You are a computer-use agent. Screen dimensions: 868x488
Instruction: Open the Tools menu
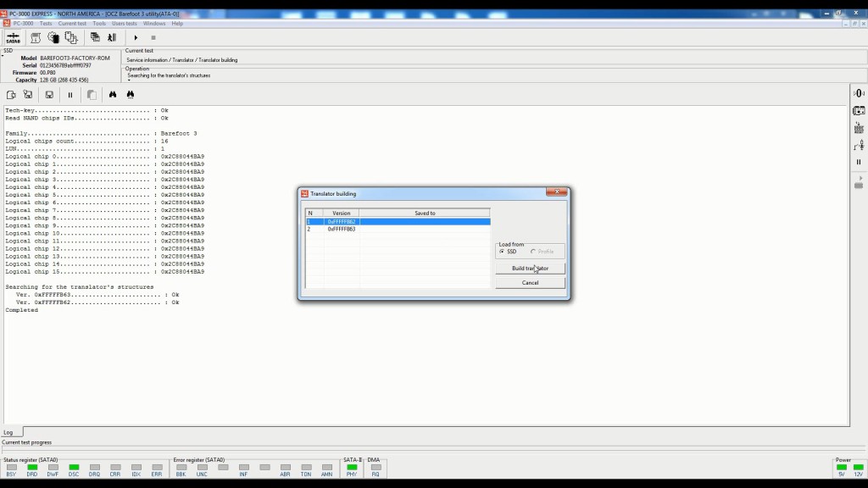[99, 23]
